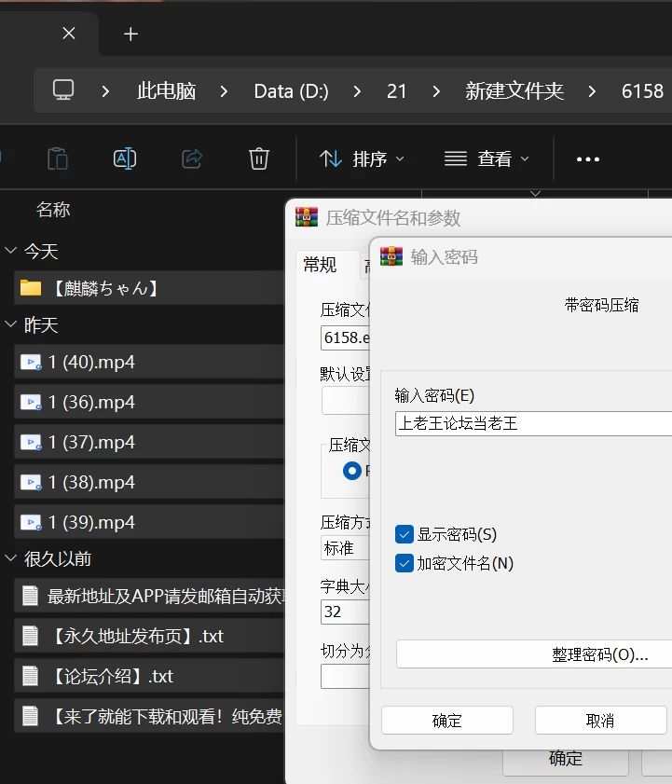
Task: Click WinRAR icon of 输入密码 dialog
Action: [391, 256]
